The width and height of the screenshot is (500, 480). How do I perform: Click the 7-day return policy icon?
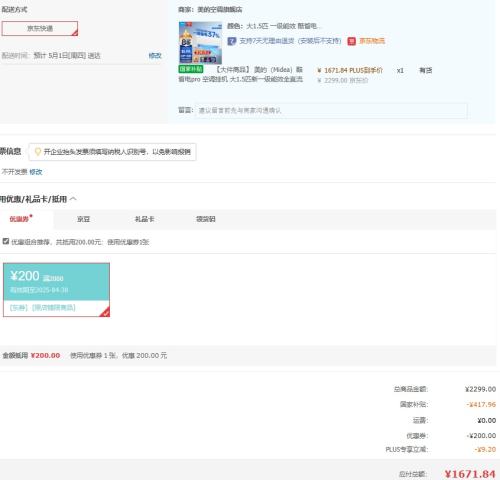click(x=232, y=41)
